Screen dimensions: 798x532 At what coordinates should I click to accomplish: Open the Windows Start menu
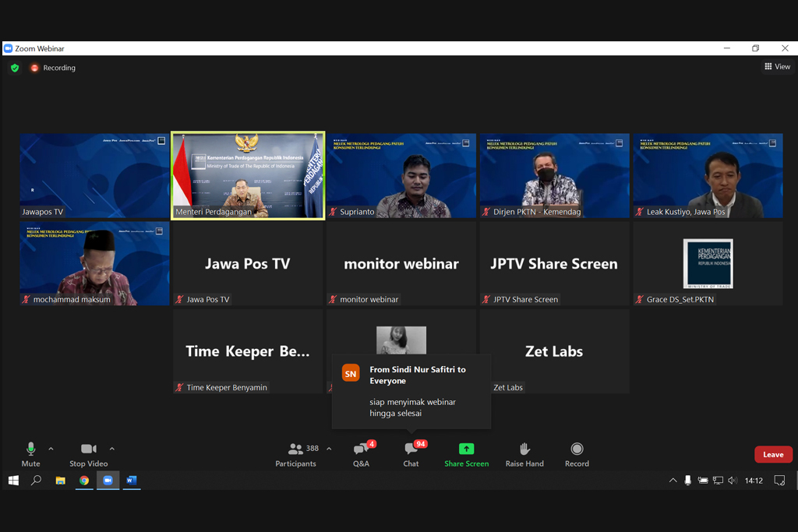tap(14, 480)
